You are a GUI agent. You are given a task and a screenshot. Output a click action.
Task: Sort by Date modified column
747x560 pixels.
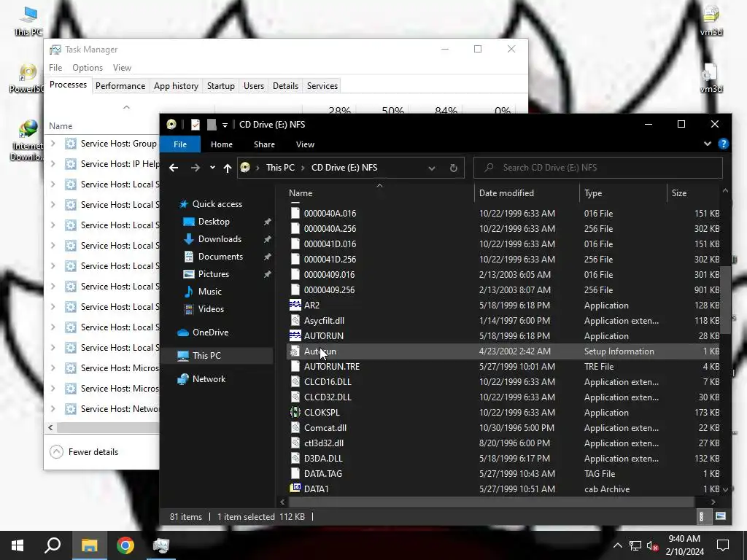pyautogui.click(x=506, y=192)
